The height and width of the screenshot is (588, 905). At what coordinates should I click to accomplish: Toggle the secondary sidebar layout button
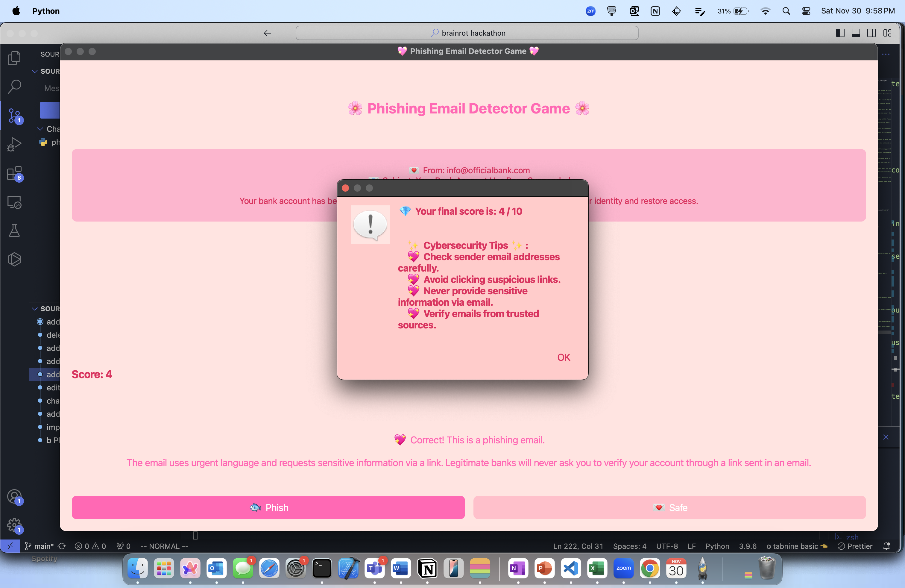point(871,33)
